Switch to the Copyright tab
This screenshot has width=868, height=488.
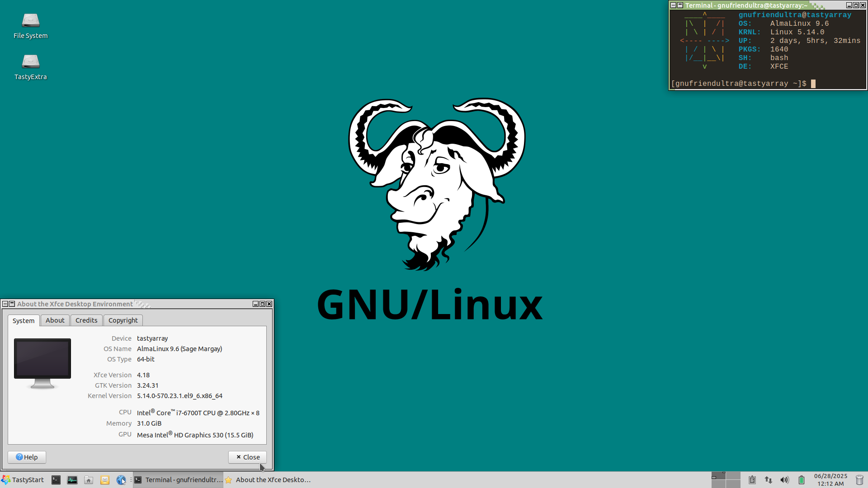click(x=123, y=320)
